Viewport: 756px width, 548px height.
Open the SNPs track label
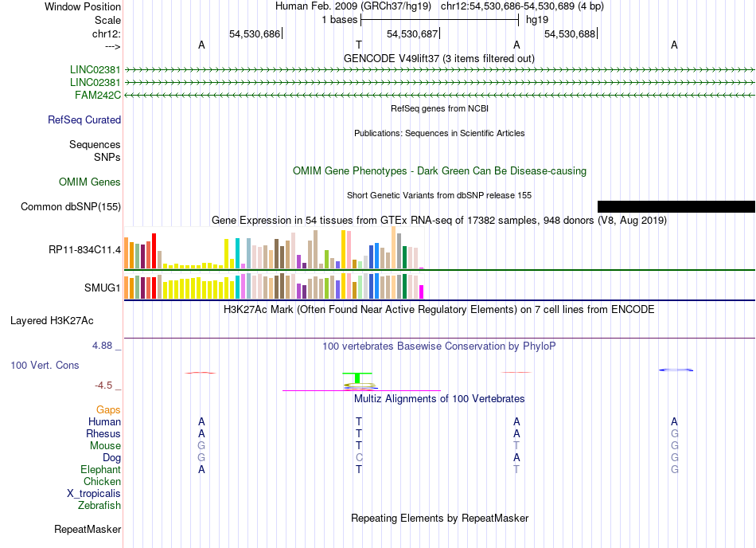[x=107, y=157]
